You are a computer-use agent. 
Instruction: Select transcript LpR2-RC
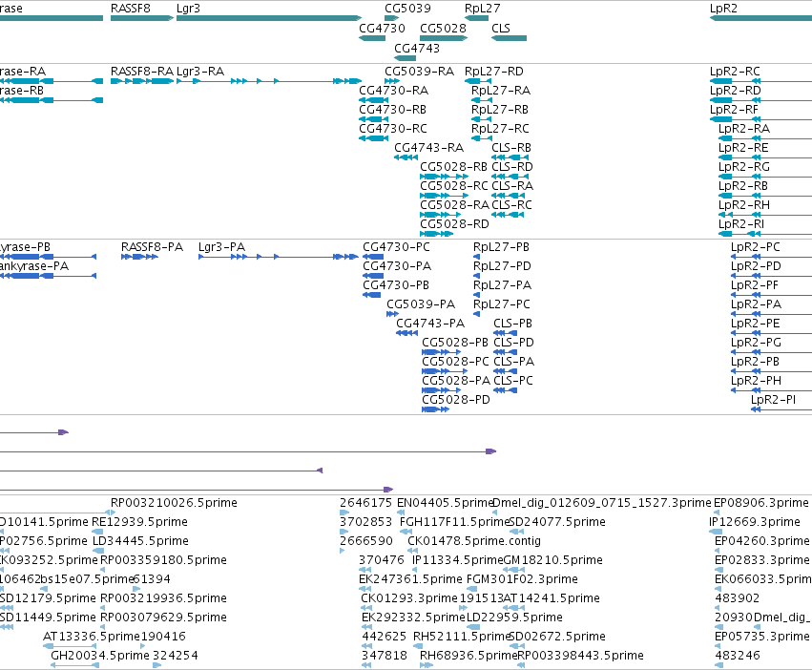pos(735,71)
